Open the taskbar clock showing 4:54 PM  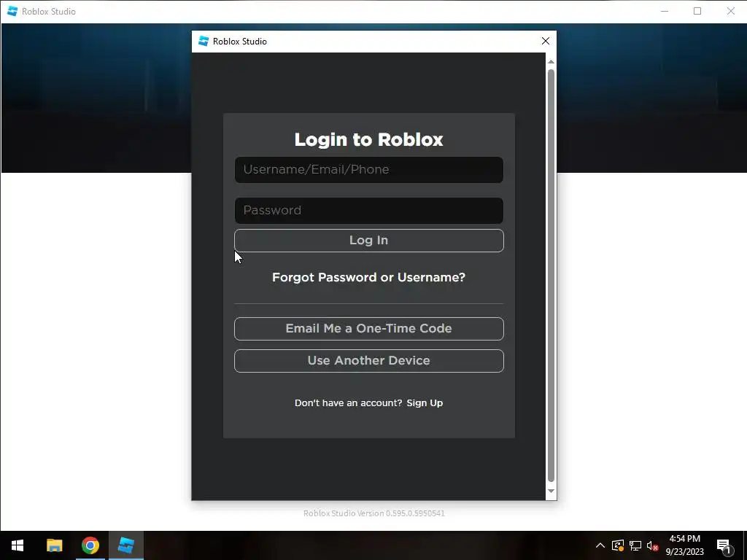click(684, 545)
